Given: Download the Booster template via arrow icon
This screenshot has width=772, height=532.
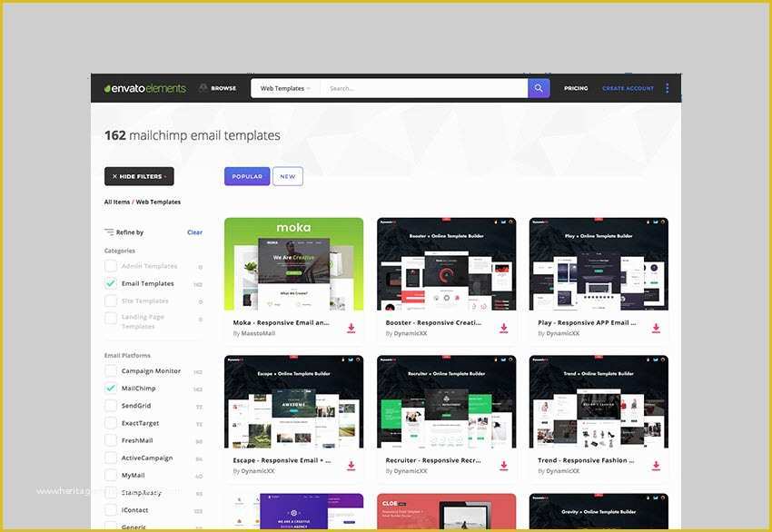Looking at the screenshot, I should pyautogui.click(x=504, y=329).
